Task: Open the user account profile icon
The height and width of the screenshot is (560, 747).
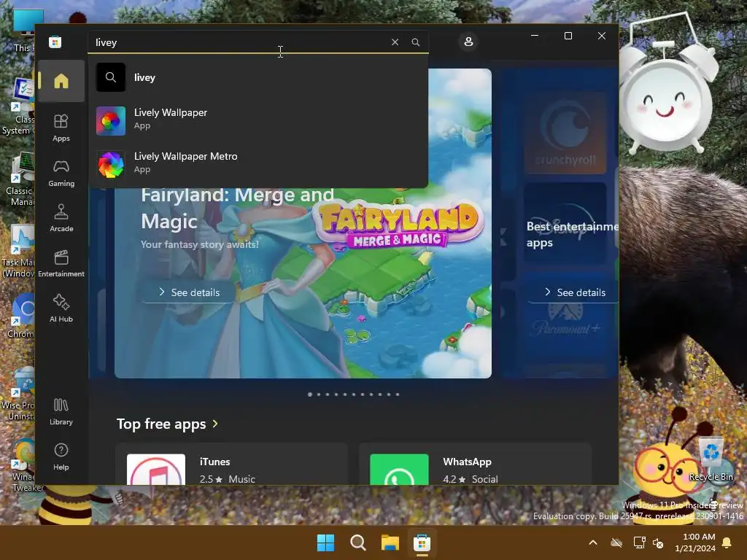Action: pos(468,42)
